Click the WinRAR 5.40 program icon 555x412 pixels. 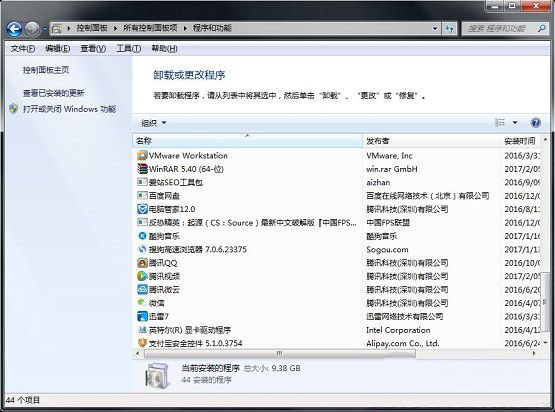(x=142, y=169)
